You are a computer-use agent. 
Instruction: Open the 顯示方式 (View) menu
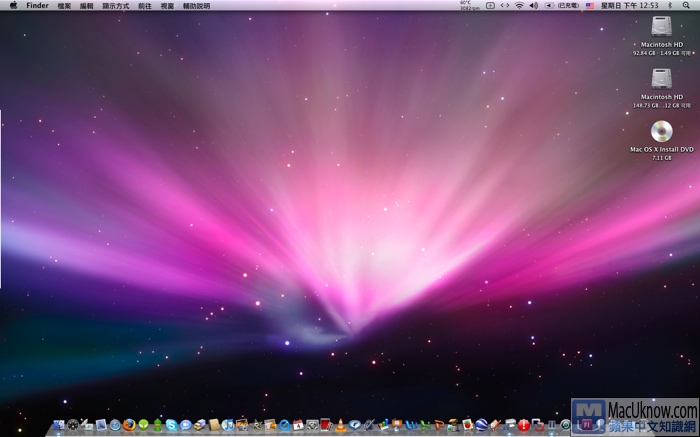(116, 6)
